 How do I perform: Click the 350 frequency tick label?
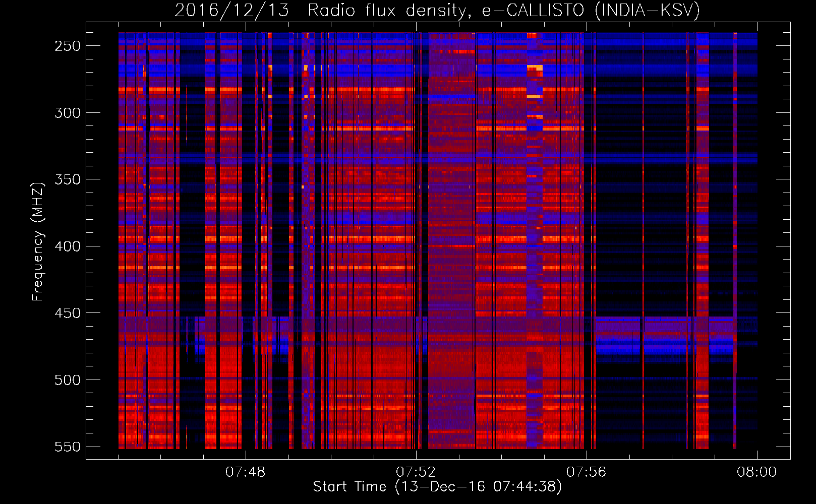(x=68, y=179)
